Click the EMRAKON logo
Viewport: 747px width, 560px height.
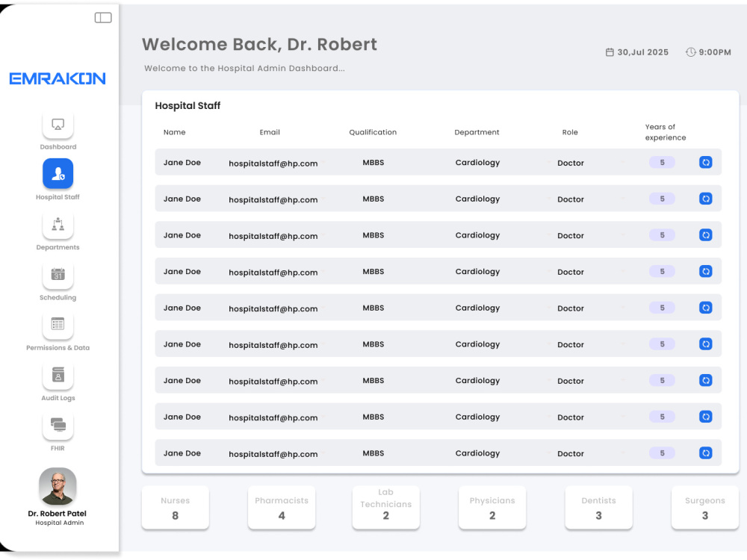[x=58, y=78]
